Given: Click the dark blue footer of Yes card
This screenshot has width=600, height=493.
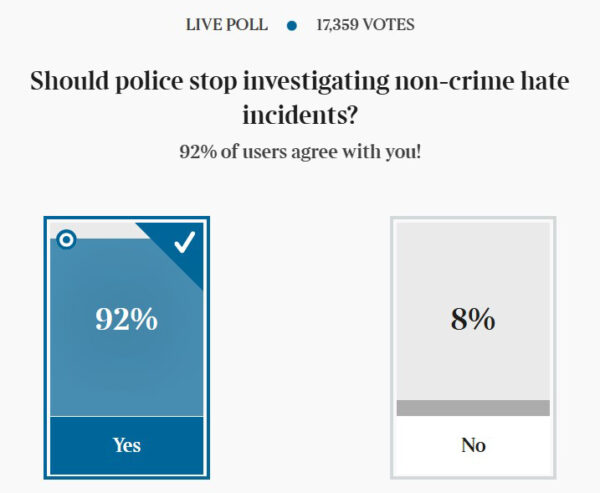Looking at the screenshot, I should tap(127, 446).
